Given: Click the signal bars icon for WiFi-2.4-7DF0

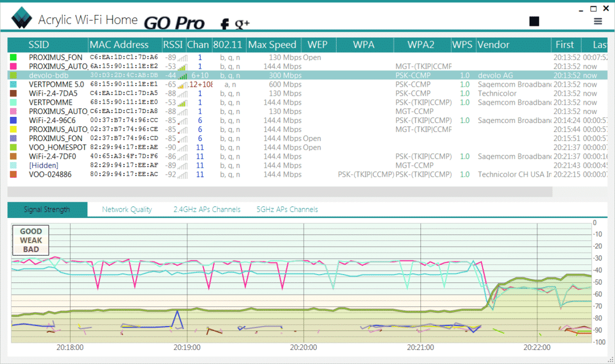Looking at the screenshot, I should [182, 157].
